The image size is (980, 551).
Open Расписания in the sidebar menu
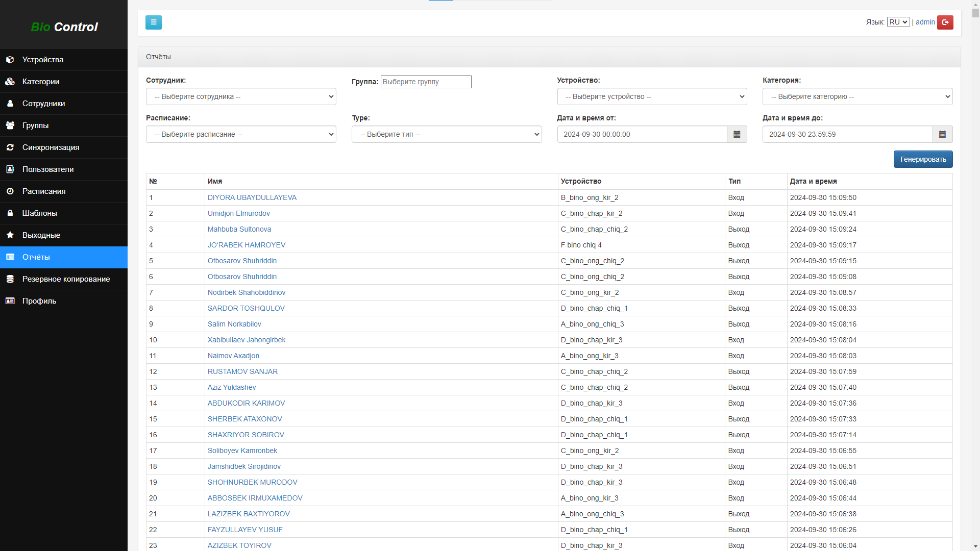[64, 191]
